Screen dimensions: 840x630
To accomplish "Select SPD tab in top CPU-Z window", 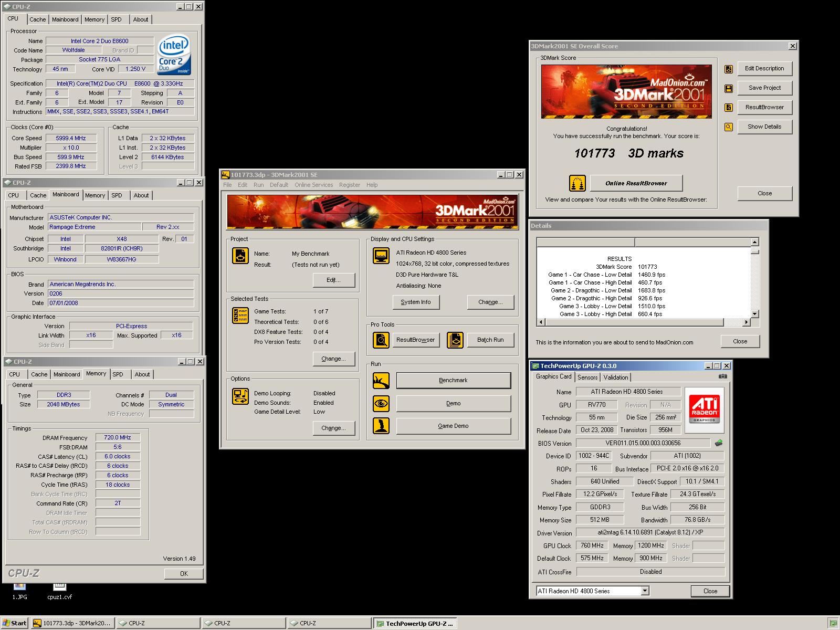I will click(x=116, y=19).
